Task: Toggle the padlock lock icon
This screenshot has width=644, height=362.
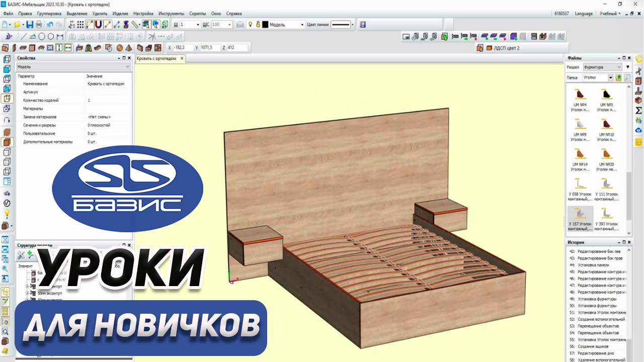Action: point(258,24)
